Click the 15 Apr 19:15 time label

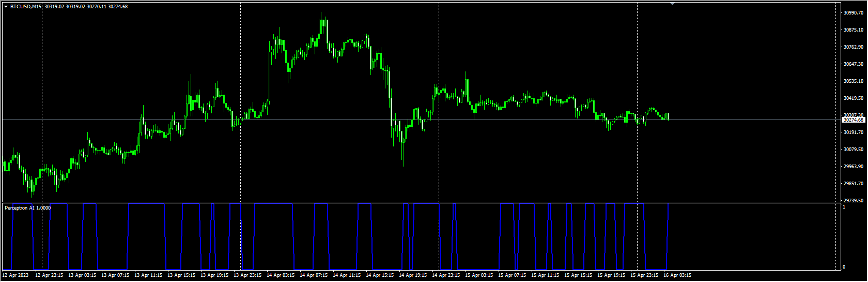tap(611, 275)
